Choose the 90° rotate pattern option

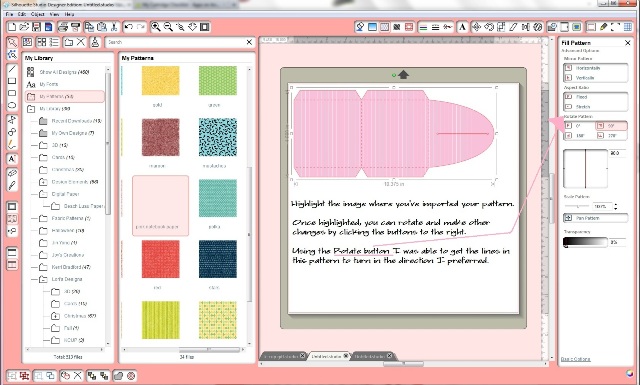click(x=611, y=126)
